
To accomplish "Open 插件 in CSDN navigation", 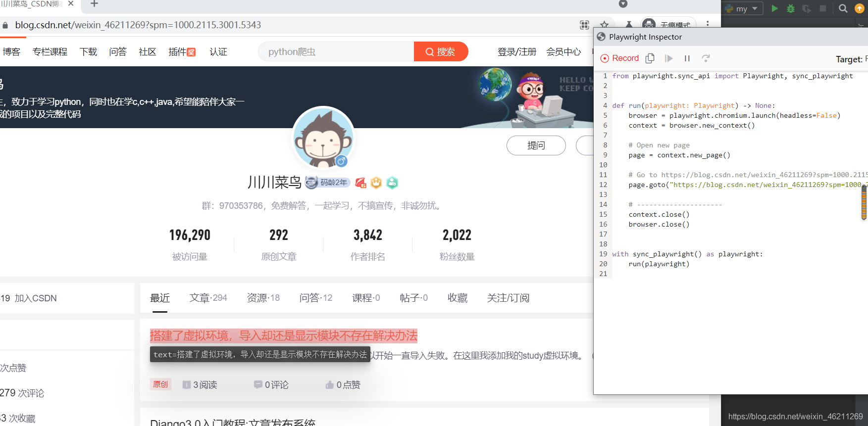I will (x=182, y=52).
